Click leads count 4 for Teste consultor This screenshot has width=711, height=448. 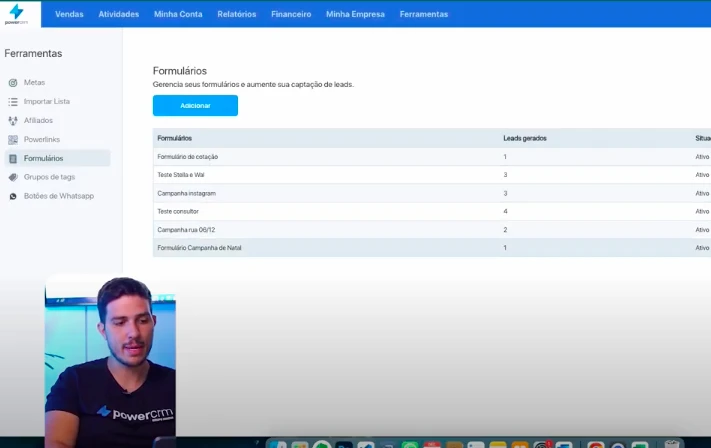[x=506, y=212]
